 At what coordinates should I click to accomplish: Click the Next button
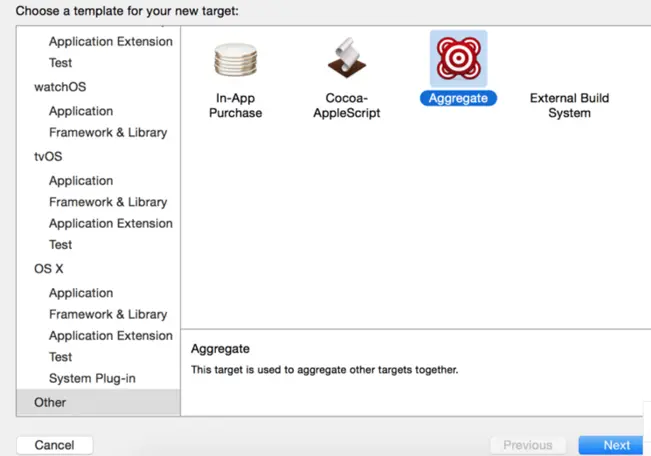[611, 445]
